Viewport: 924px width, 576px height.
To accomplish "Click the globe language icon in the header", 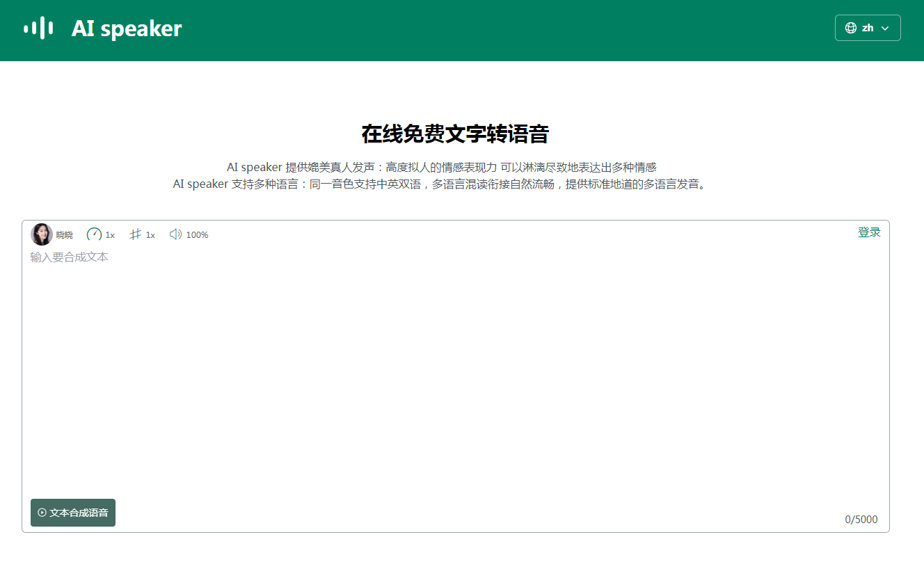I will [x=852, y=27].
